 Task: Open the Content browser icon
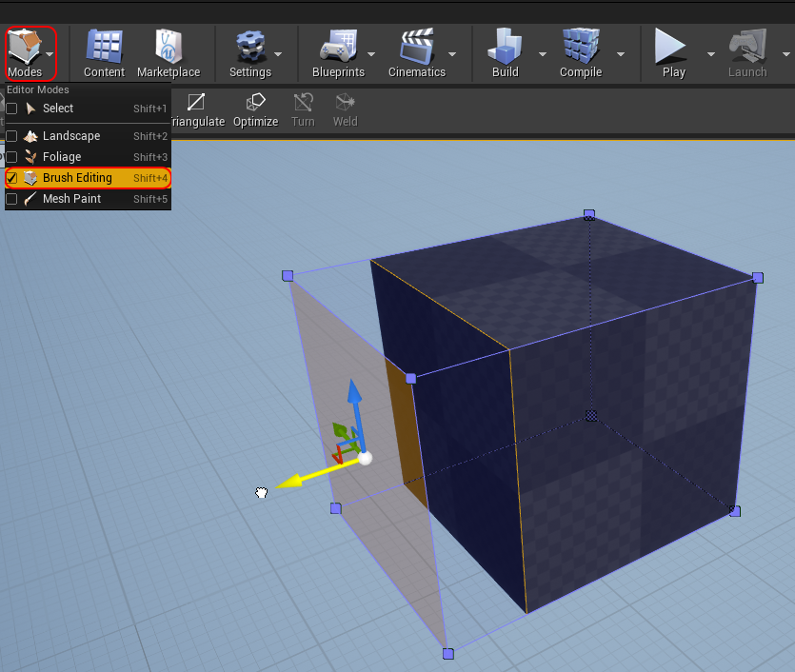(x=104, y=46)
